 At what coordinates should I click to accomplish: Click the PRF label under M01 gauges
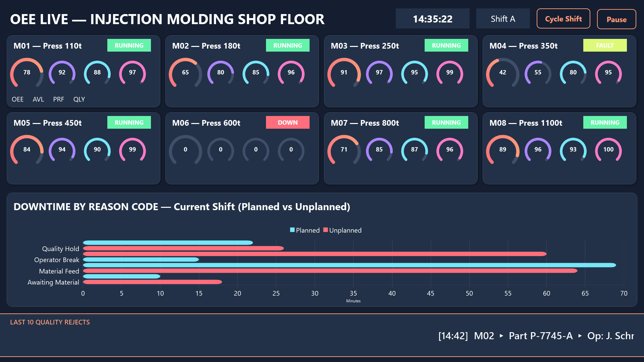coord(59,99)
